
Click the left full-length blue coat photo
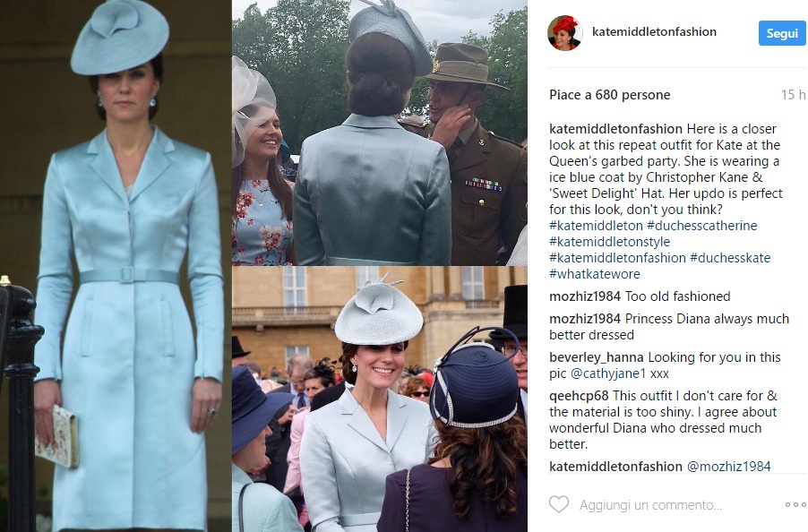pos(116,266)
